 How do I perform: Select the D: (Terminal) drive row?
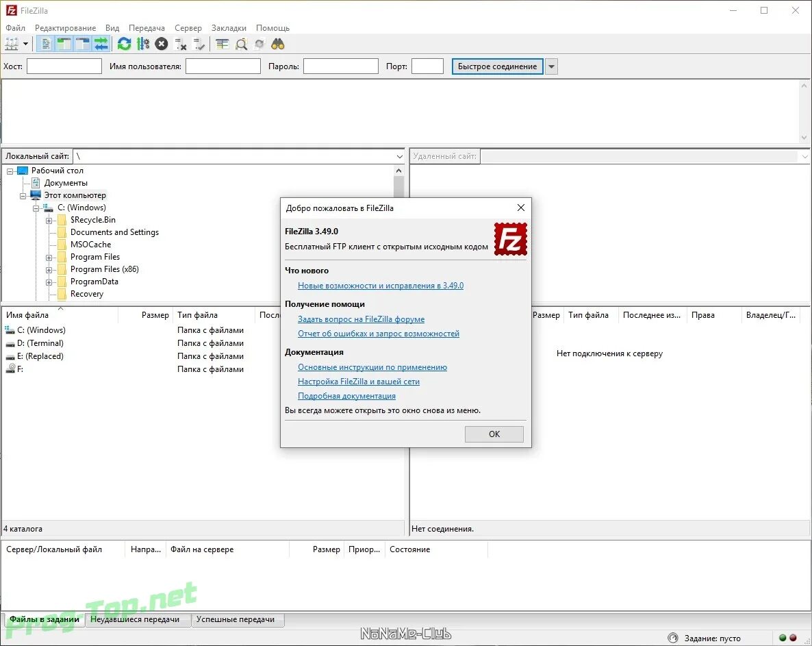click(140, 343)
